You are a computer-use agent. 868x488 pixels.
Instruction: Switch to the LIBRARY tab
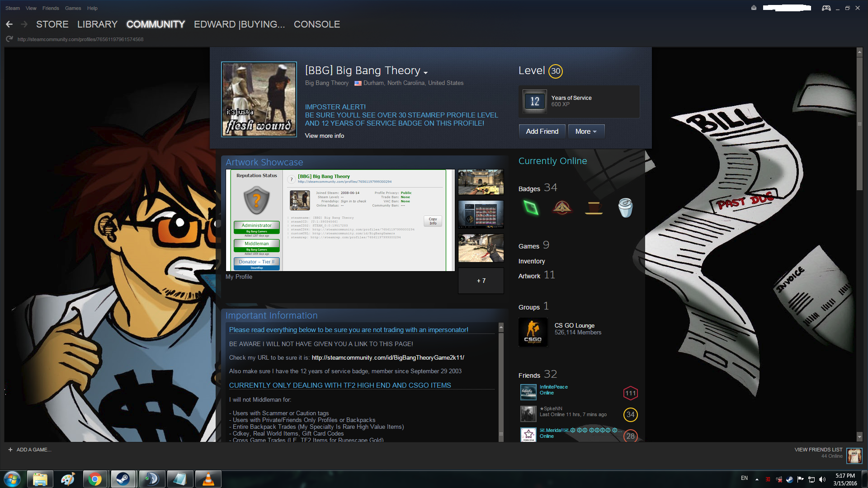click(x=97, y=24)
